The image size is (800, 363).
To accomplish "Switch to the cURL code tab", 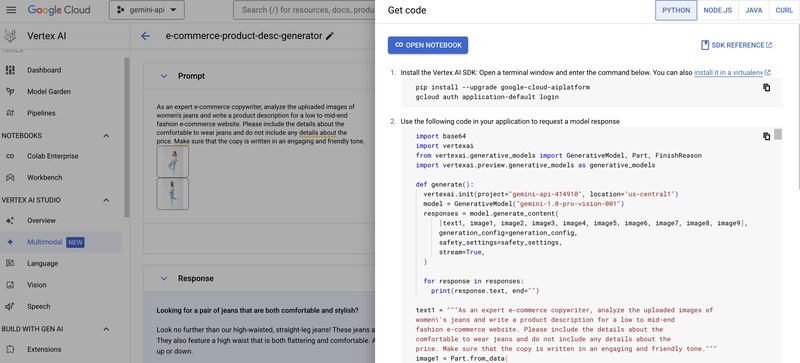I will [x=784, y=10].
